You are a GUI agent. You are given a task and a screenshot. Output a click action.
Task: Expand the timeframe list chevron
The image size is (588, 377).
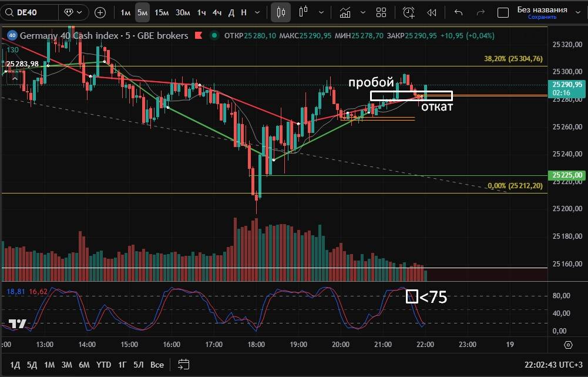[257, 12]
